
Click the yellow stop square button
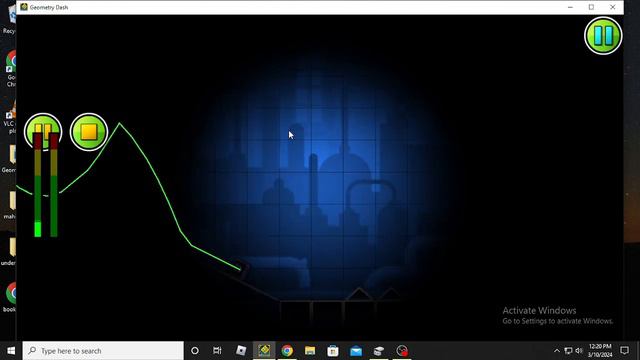89,132
